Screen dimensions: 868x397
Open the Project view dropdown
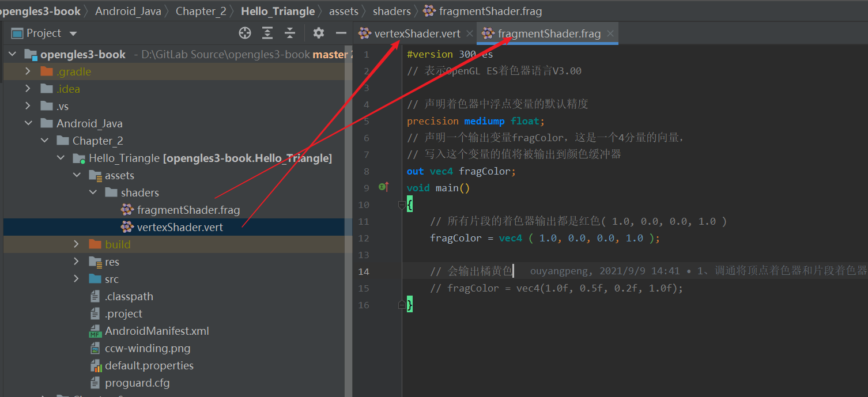(73, 33)
